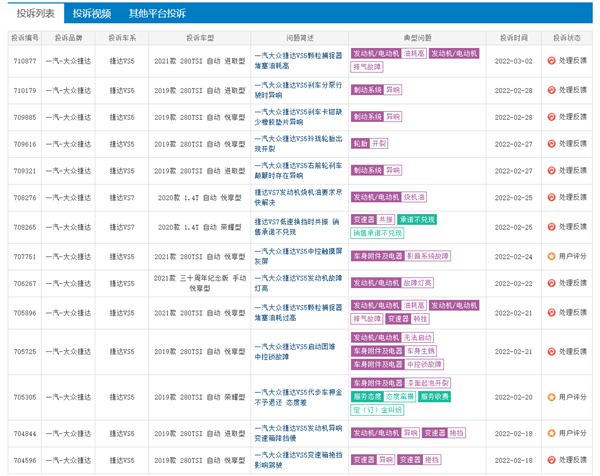This screenshot has width=600, height=476.
Task: Open complaint link about 颗粒捕捉器堵塞油耗高
Action: click(x=298, y=61)
